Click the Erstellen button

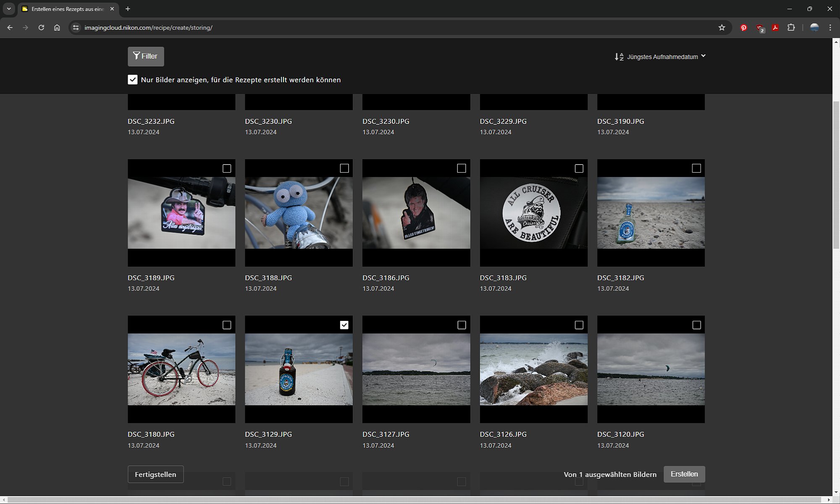tap(684, 474)
